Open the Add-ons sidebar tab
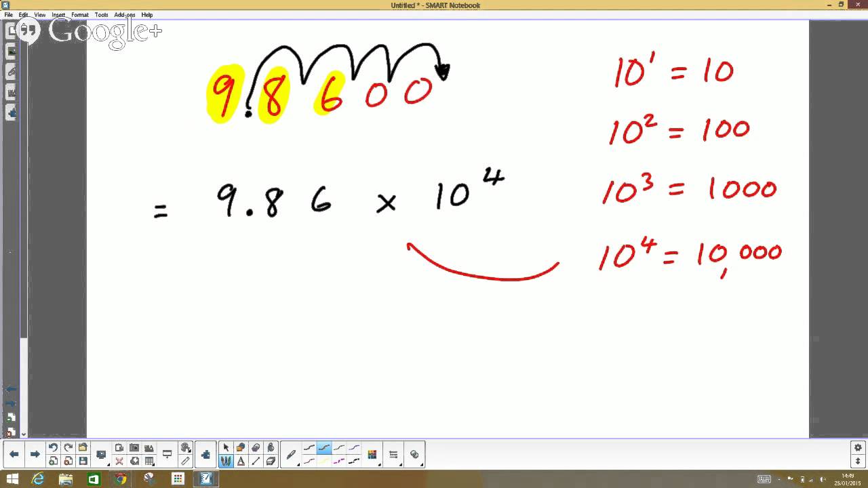 (x=12, y=112)
